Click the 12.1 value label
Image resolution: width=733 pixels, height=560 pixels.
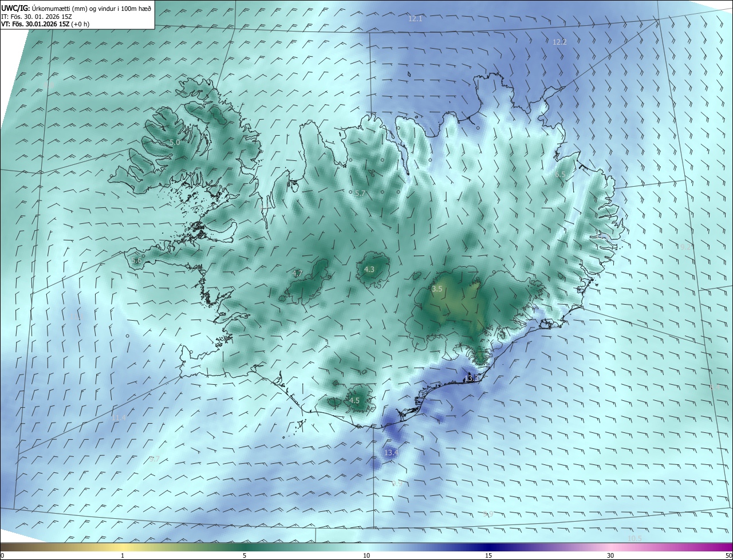(x=415, y=19)
